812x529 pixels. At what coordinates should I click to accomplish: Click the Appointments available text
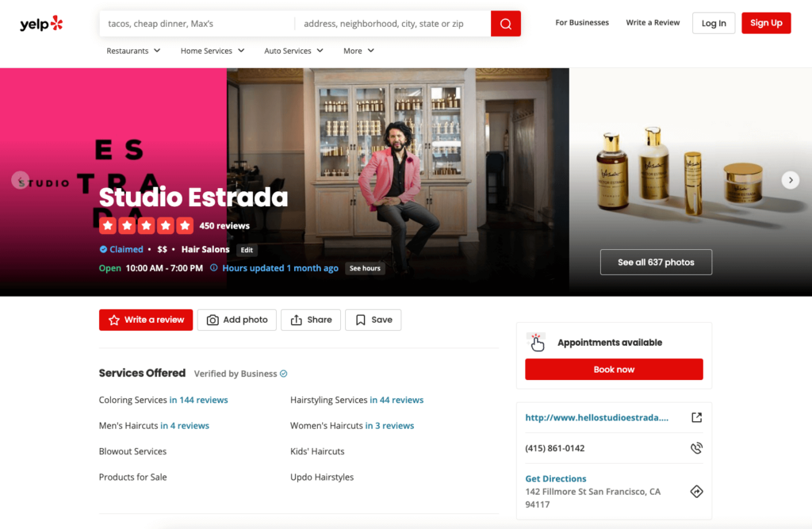coord(610,343)
